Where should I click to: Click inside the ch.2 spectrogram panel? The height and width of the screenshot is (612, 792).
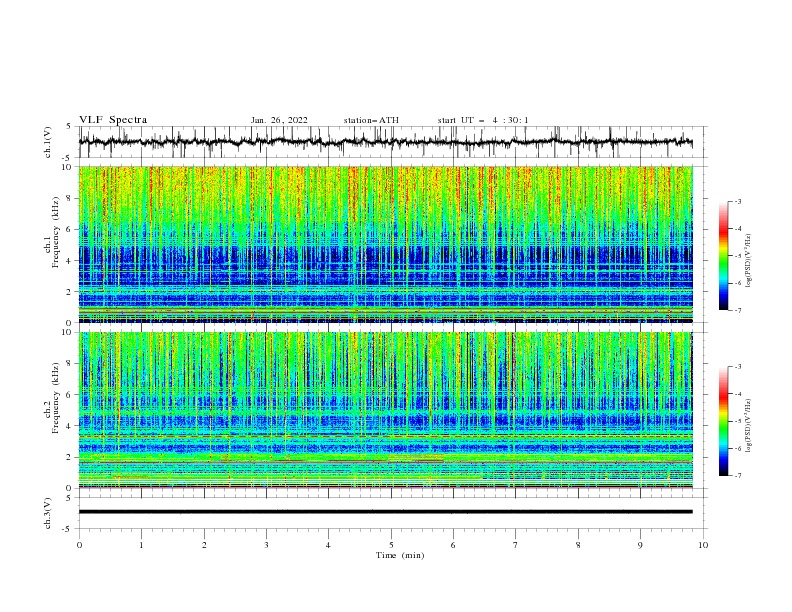click(x=385, y=410)
